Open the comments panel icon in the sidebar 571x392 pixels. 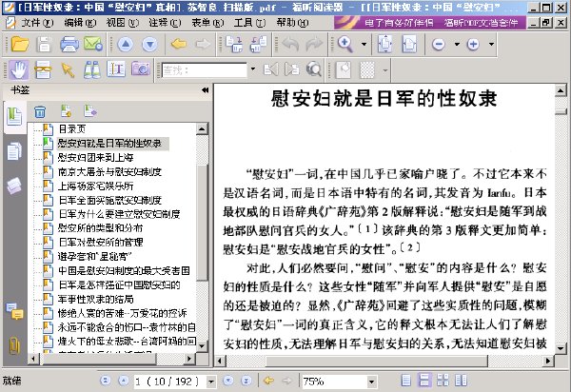[14, 311]
